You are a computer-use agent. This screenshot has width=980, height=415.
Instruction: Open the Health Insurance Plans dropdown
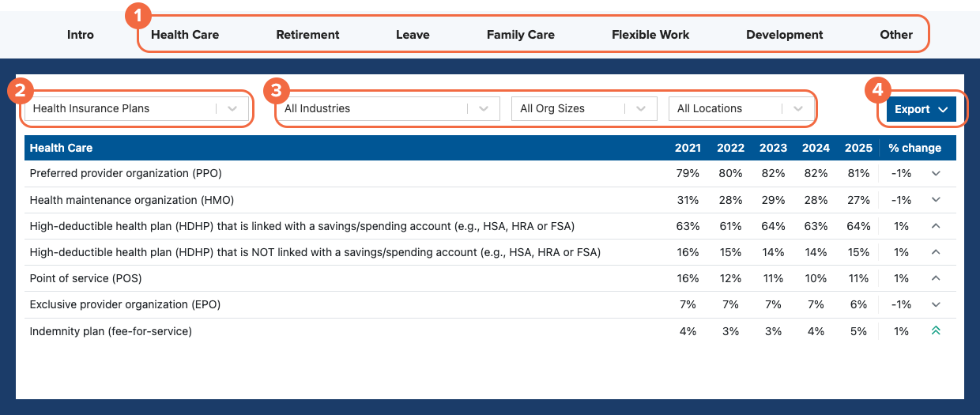[136, 109]
